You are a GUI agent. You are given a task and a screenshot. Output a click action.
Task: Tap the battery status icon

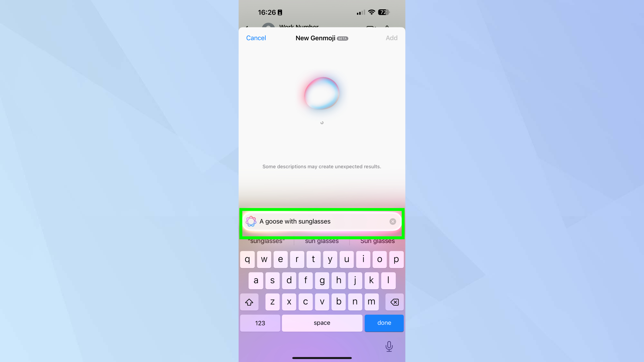click(x=383, y=12)
